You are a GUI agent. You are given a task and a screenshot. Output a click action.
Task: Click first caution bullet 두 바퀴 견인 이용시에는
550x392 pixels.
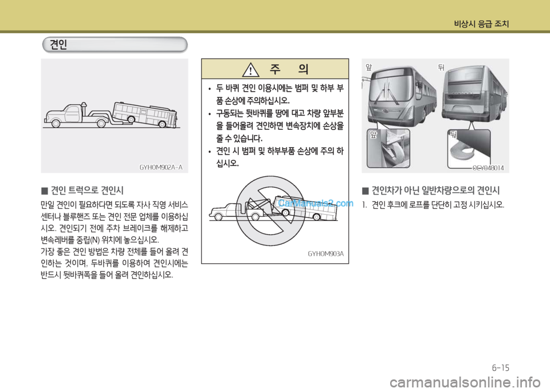[x=276, y=94]
